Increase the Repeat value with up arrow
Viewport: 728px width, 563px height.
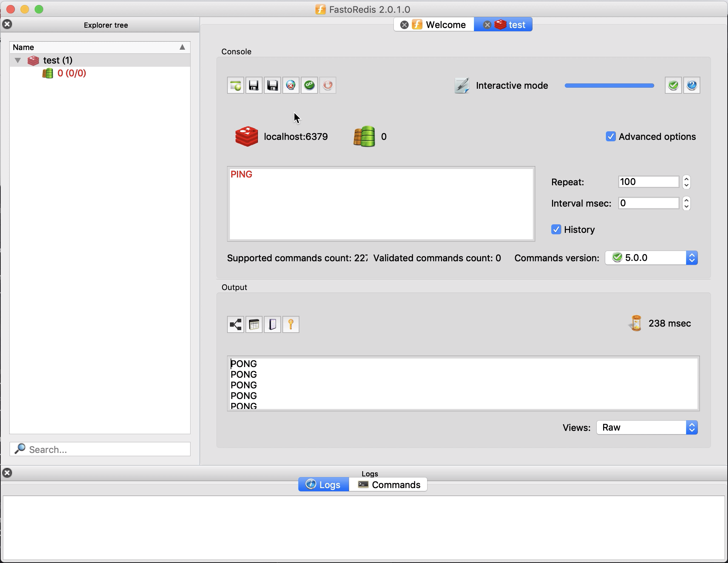pyautogui.click(x=686, y=179)
